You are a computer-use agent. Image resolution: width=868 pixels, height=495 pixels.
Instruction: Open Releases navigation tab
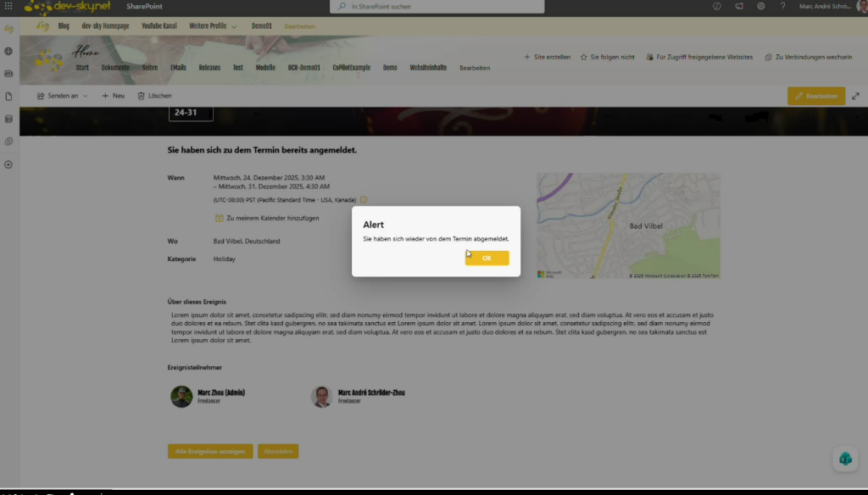click(x=209, y=68)
